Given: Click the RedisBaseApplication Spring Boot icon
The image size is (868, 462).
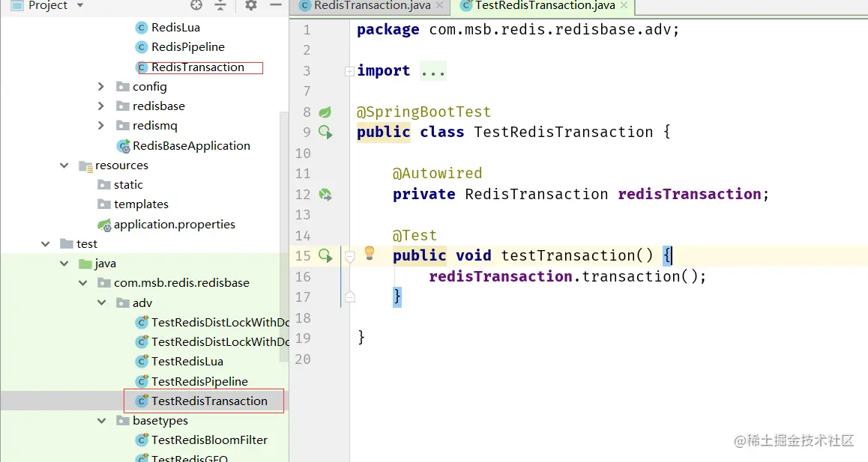Looking at the screenshot, I should [123, 146].
